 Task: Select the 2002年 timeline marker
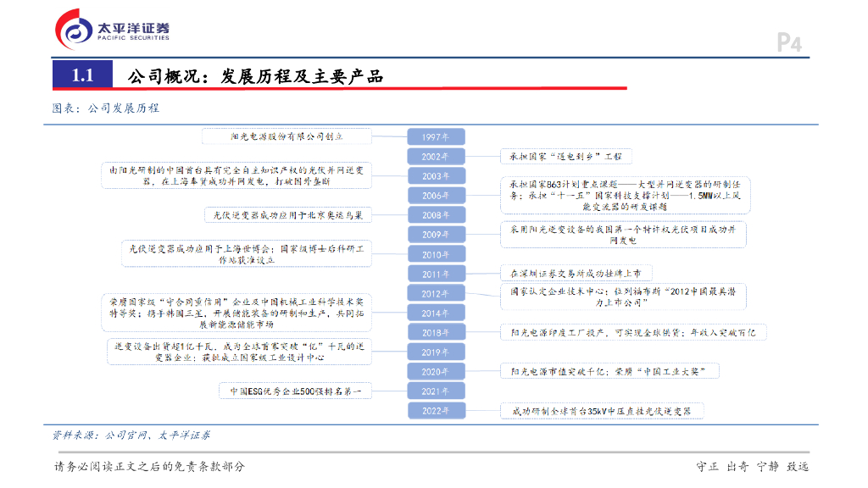(x=436, y=157)
